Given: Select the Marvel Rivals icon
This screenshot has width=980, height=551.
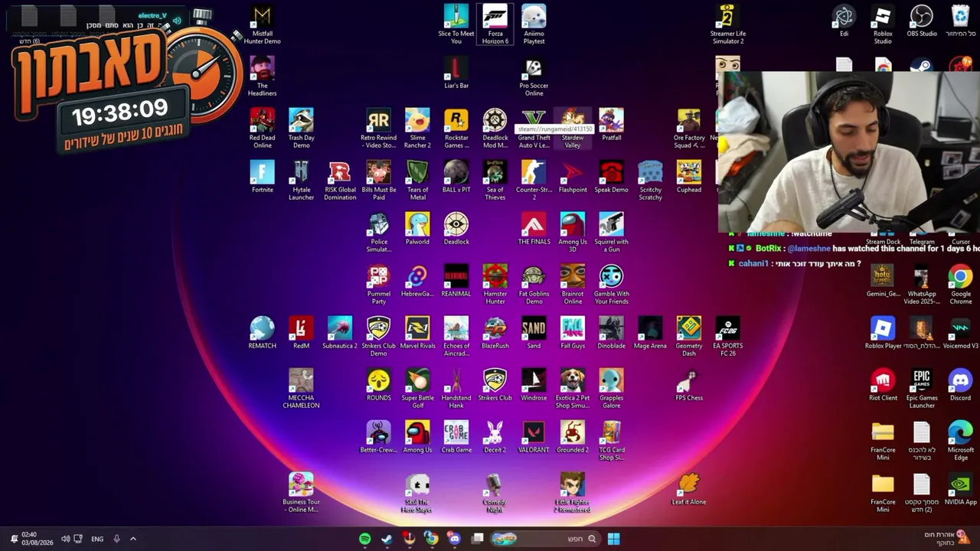Looking at the screenshot, I should coord(417,333).
